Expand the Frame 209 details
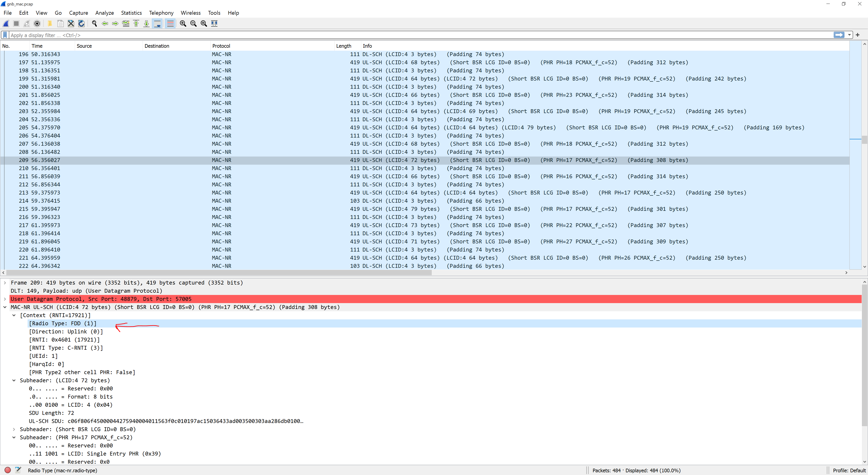This screenshot has height=475, width=868. (5, 283)
